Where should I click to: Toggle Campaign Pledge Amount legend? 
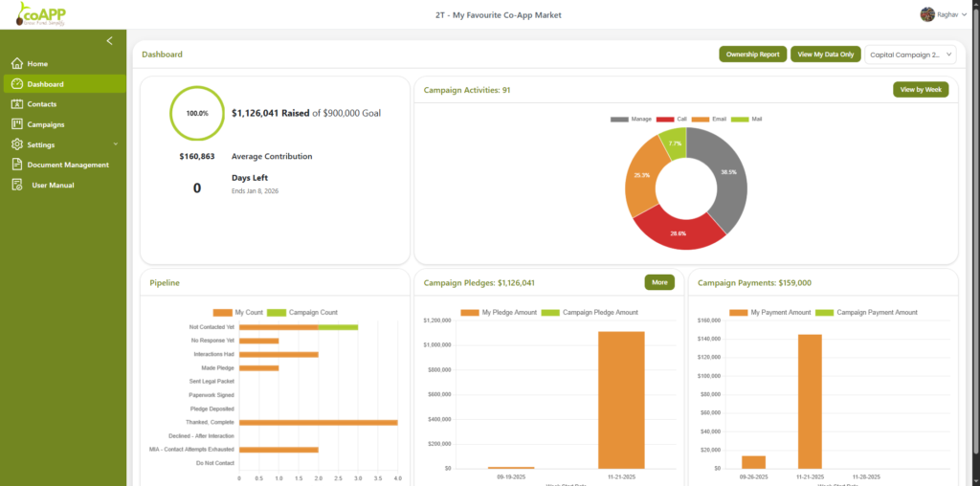550,312
